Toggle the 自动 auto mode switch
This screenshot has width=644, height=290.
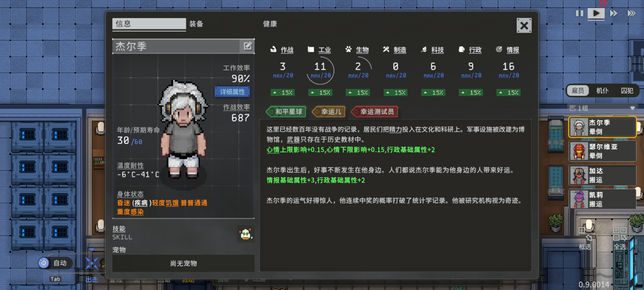tap(56, 263)
